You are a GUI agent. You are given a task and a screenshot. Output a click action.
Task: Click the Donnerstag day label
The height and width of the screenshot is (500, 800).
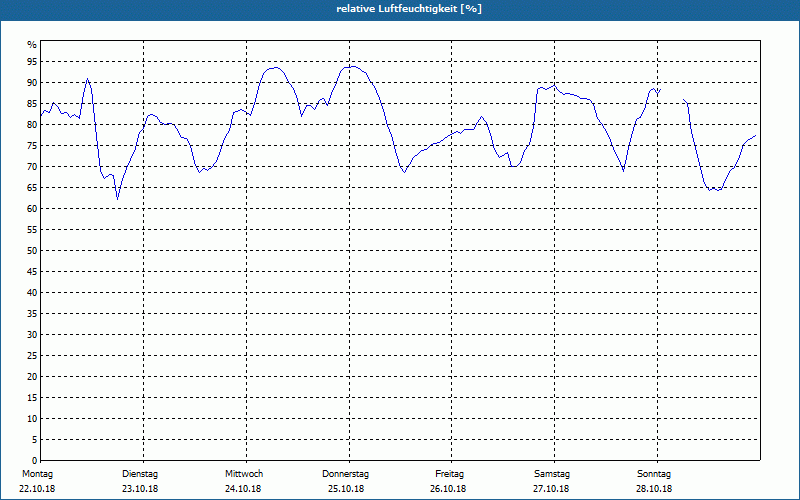coord(345,474)
